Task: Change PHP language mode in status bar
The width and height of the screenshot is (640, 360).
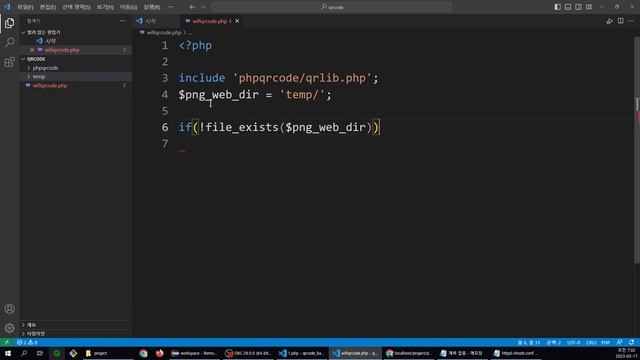Action: (x=606, y=342)
